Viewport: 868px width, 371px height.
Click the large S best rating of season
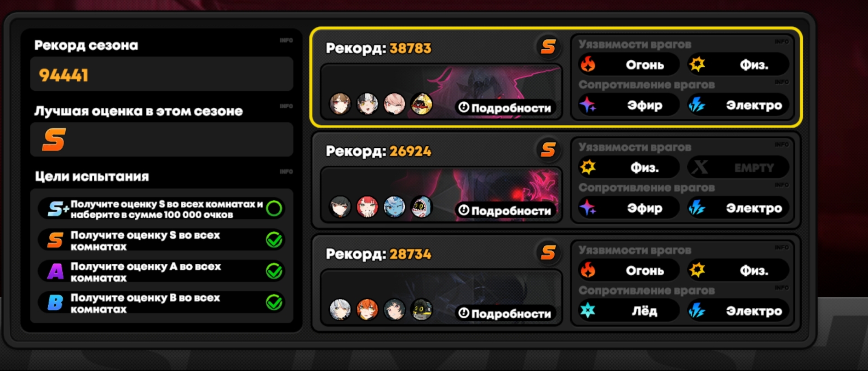point(54,140)
